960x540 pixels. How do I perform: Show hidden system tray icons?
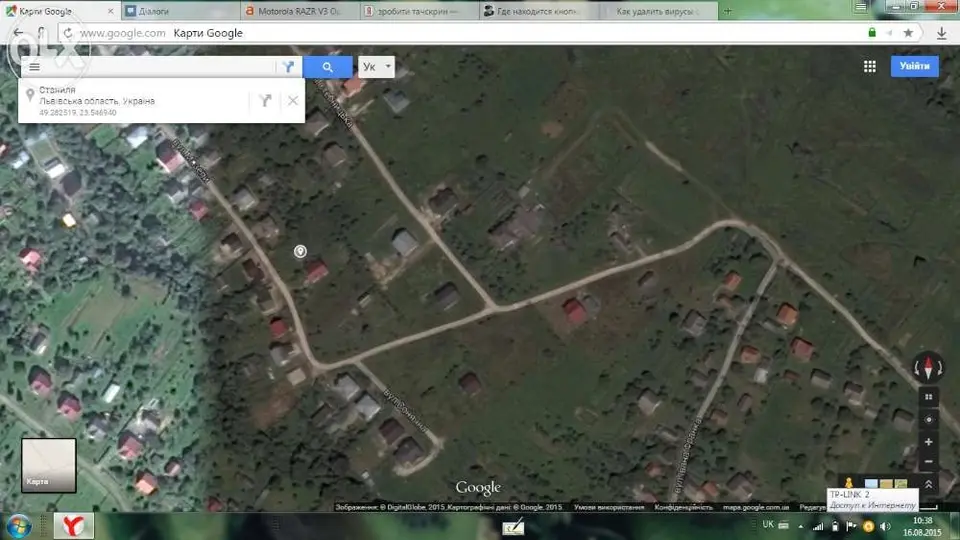point(800,526)
